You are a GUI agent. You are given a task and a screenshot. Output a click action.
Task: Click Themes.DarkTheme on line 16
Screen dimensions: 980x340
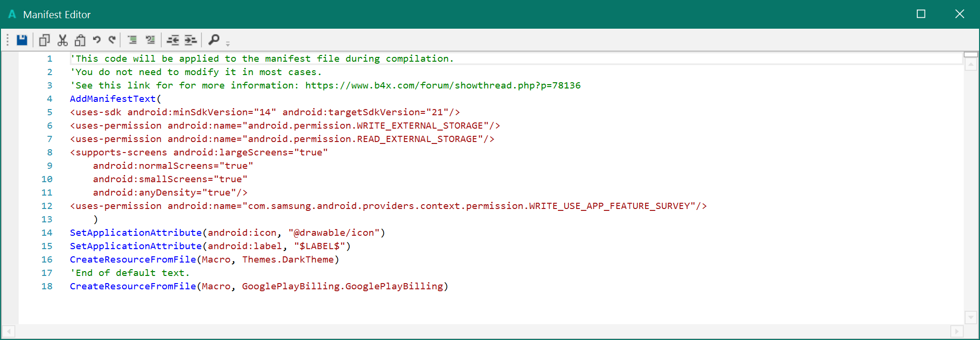[x=288, y=260]
